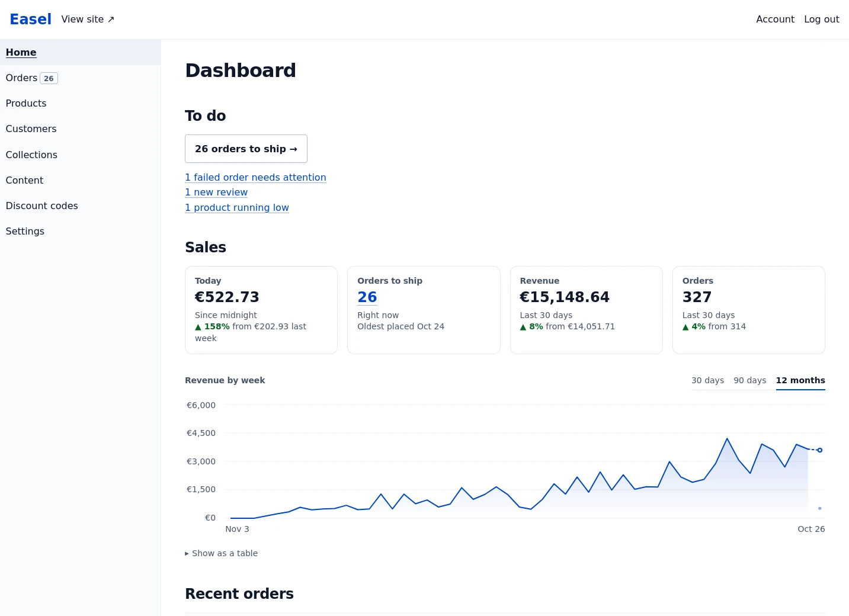Click the 26 badge next to Orders
849x616 pixels.
[49, 78]
